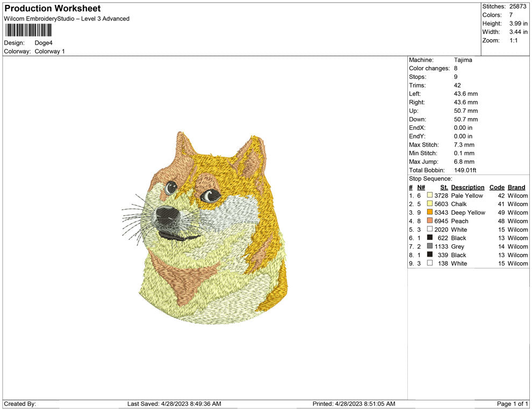Click the Peach color swatch

[429, 221]
